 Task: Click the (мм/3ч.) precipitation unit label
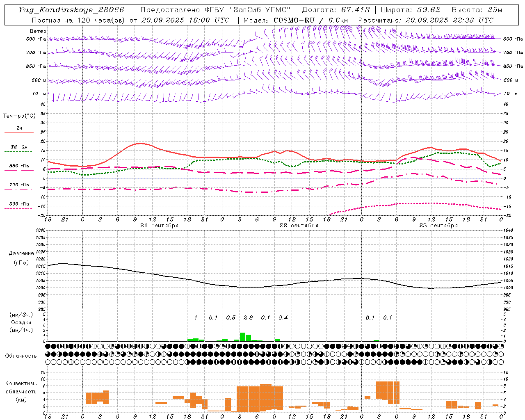(x=22, y=315)
